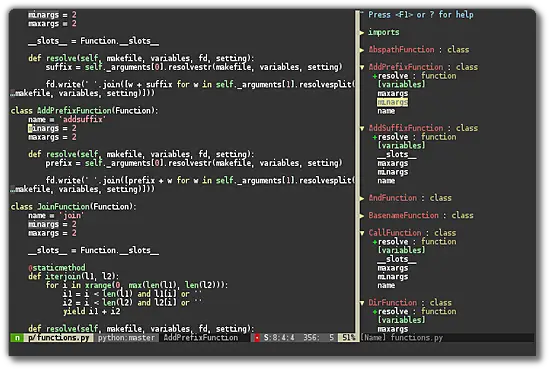Expand the AndFunction class fold triangle
This screenshot has height=370, width=550.
[362, 198]
